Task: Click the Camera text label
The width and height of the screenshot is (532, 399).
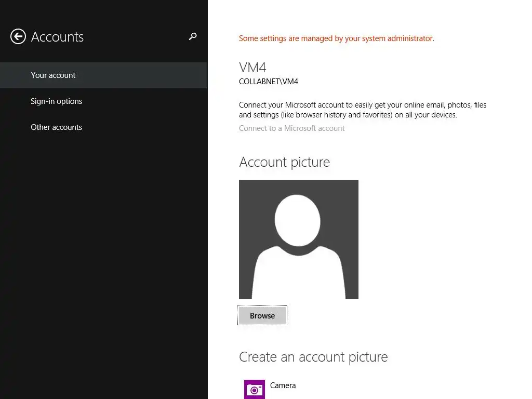Action: point(283,385)
